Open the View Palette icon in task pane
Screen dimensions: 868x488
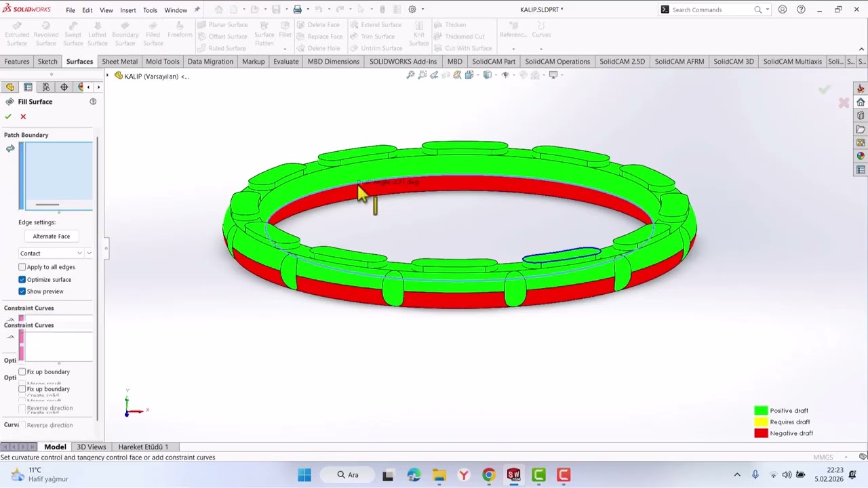pyautogui.click(x=861, y=142)
